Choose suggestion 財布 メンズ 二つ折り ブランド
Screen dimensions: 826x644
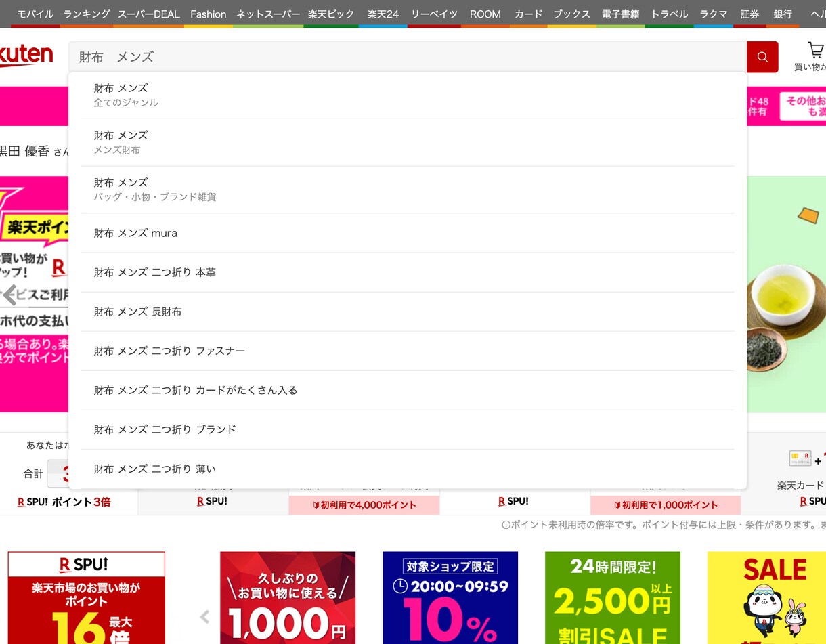408,429
